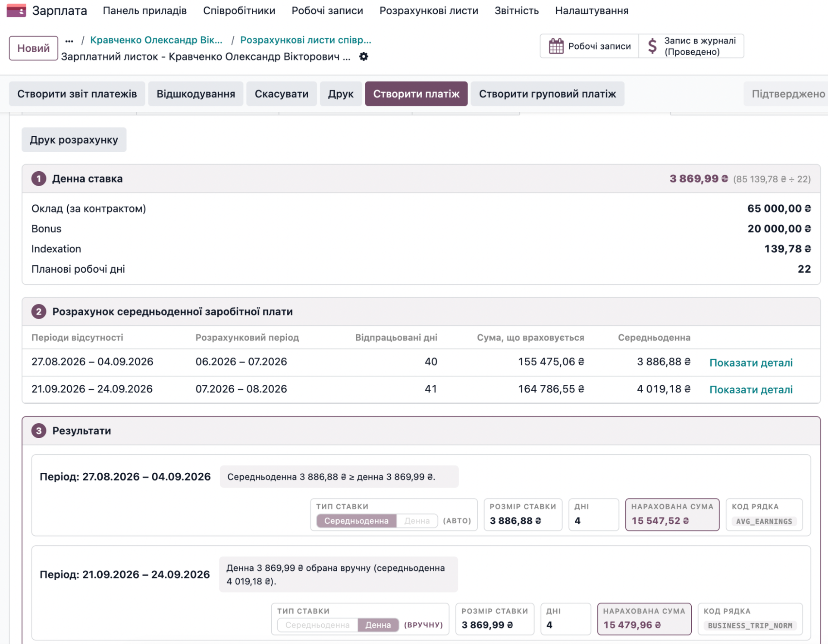This screenshot has height=644, width=828.
Task: Show details for 21.09.2026 – 24.09.2026 row
Action: tap(751, 390)
